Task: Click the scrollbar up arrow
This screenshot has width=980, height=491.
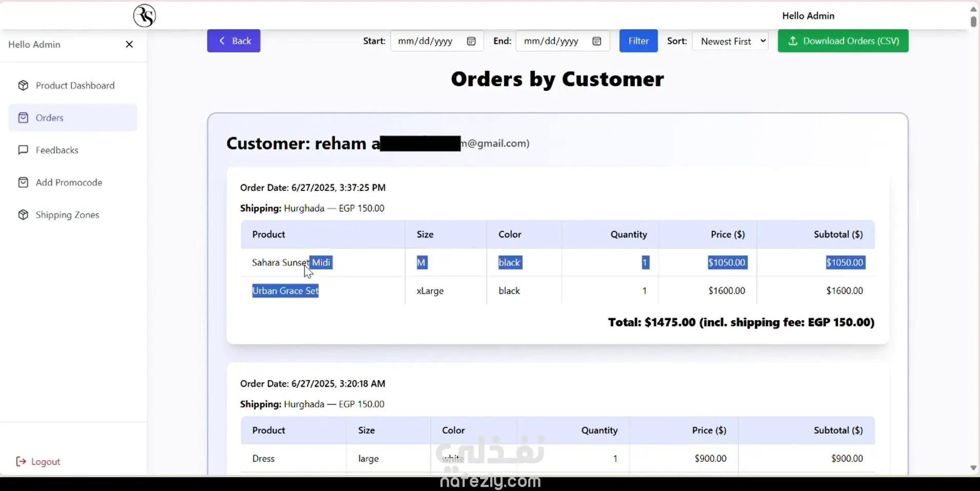Action: coord(973,9)
